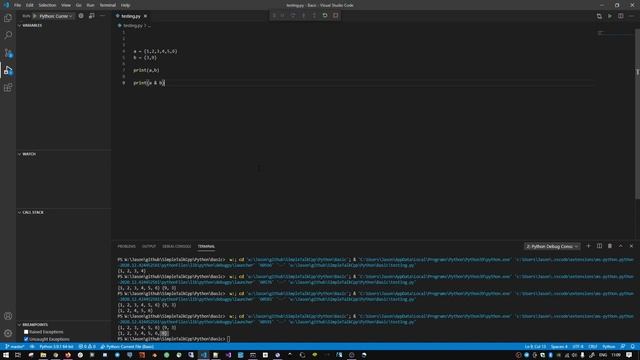This screenshot has width=640, height=360.
Task: Click the testing.py breadcrumb above the editor
Action: 133,26
